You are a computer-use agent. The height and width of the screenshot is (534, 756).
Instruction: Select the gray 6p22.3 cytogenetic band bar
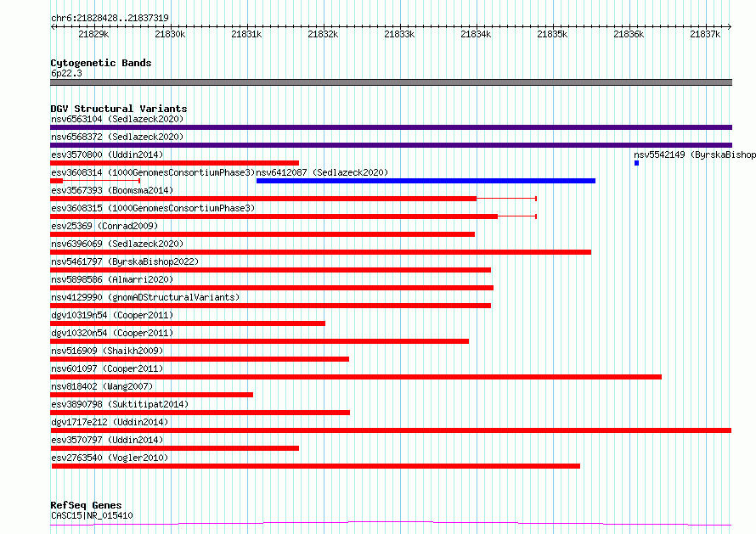[391, 82]
